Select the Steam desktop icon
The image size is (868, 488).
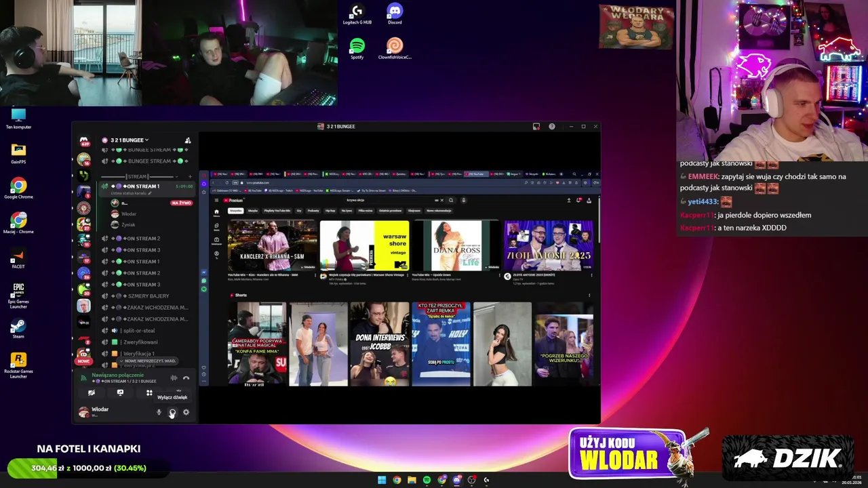[x=18, y=329]
